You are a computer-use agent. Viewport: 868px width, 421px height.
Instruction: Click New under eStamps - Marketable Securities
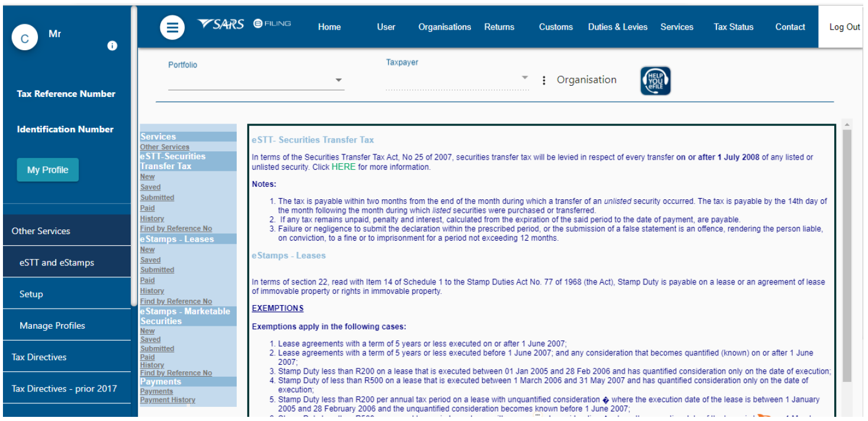pyautogui.click(x=147, y=331)
